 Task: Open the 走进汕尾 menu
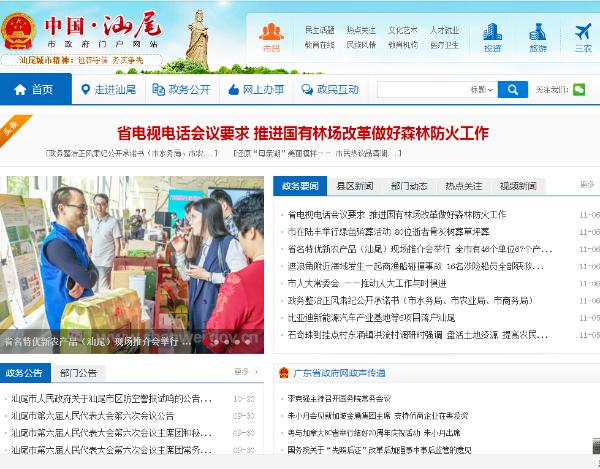pos(109,90)
